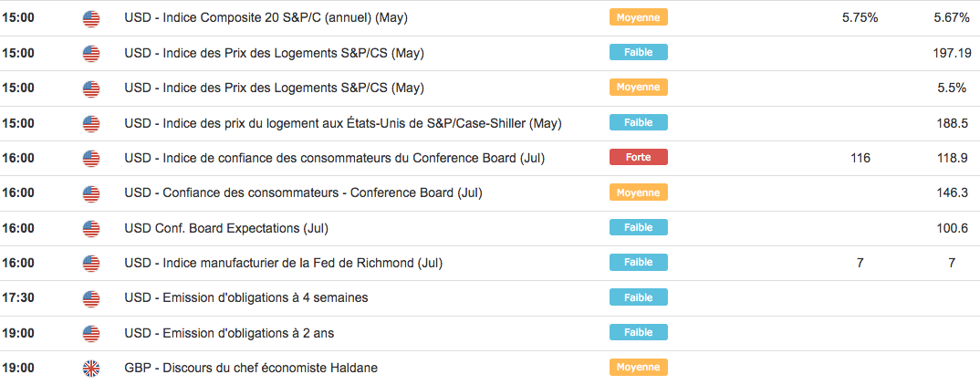Click the US flag beside Richmond Fed manufacturing index
The image size is (980, 385).
point(91,263)
